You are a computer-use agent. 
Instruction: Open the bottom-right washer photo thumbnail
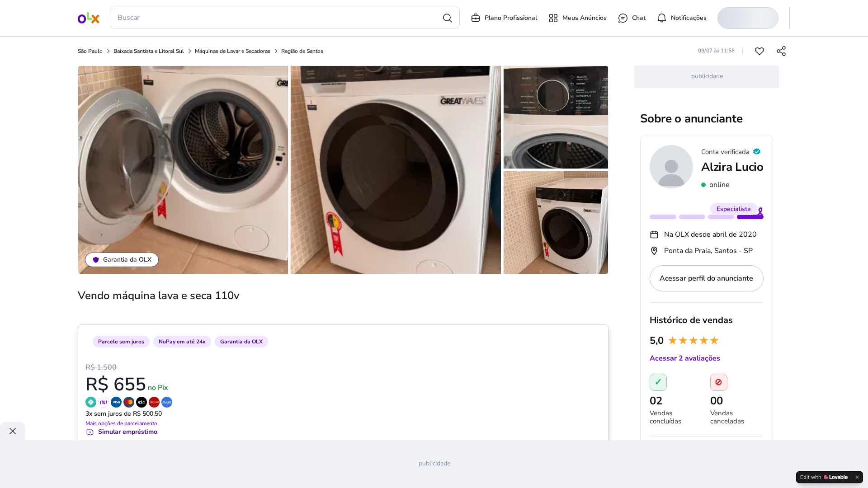(556, 222)
